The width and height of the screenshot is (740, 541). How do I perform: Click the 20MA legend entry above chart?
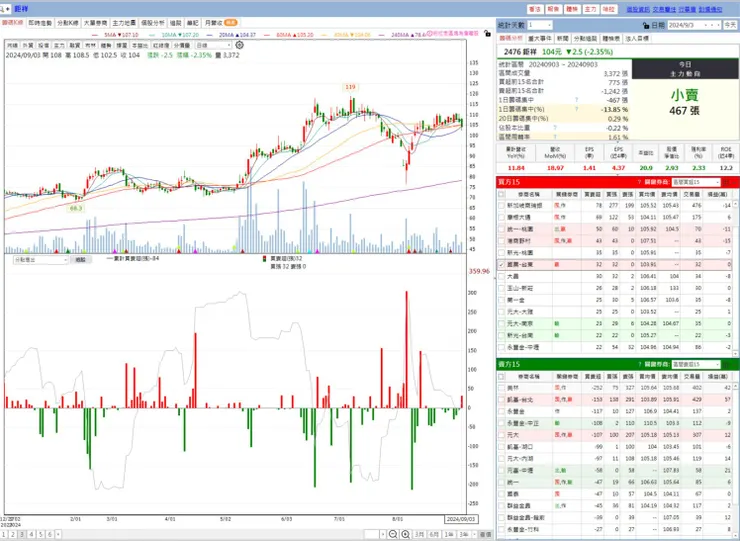pos(231,35)
